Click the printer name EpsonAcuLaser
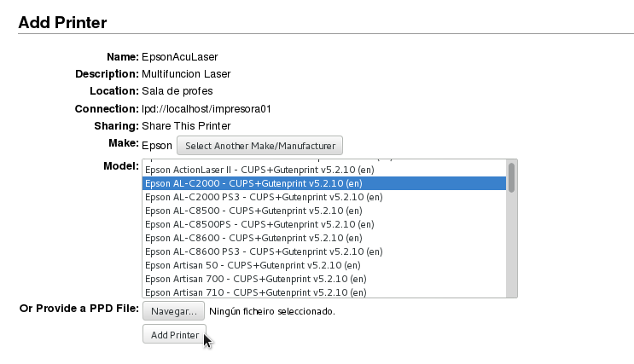634x364 pixels. [x=179, y=57]
